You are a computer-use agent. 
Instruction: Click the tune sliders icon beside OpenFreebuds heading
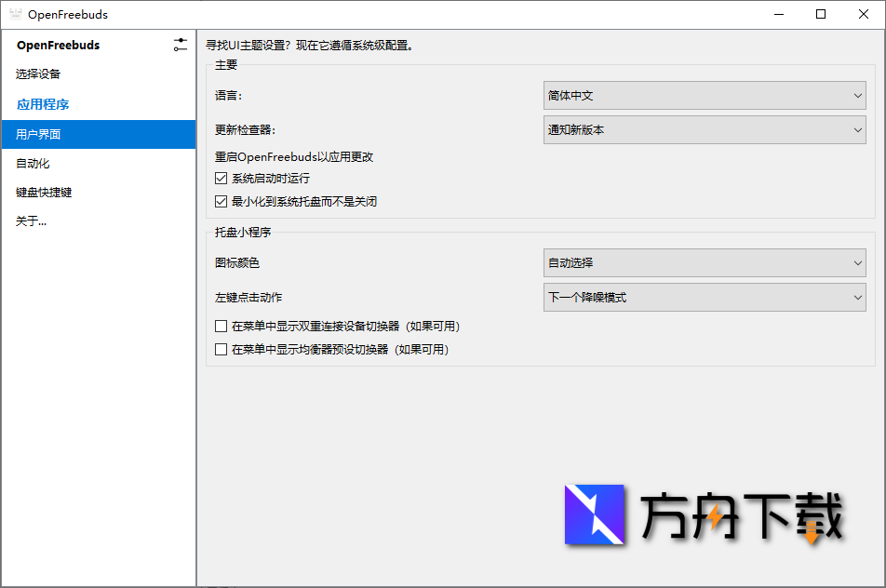point(181,44)
